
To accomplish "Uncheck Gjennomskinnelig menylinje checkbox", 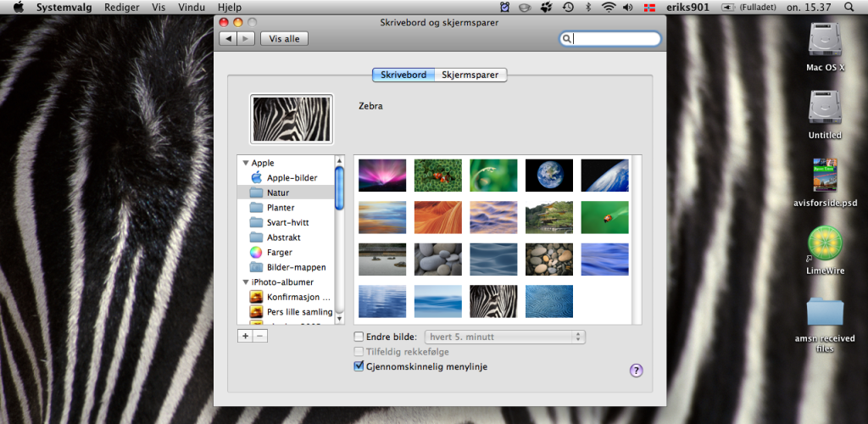I will 359,366.
